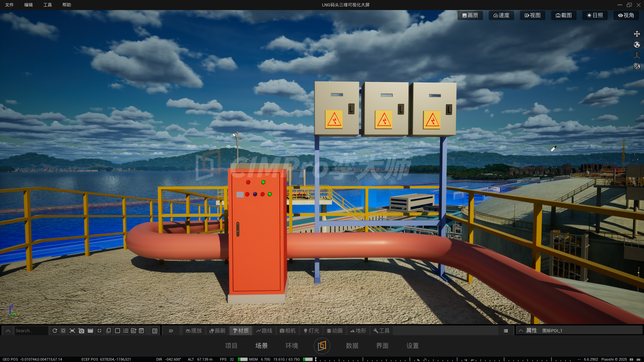The width and height of the screenshot is (644, 362).
Task: Click the frame-selection icon in bottom toolbar
Action: point(72,331)
